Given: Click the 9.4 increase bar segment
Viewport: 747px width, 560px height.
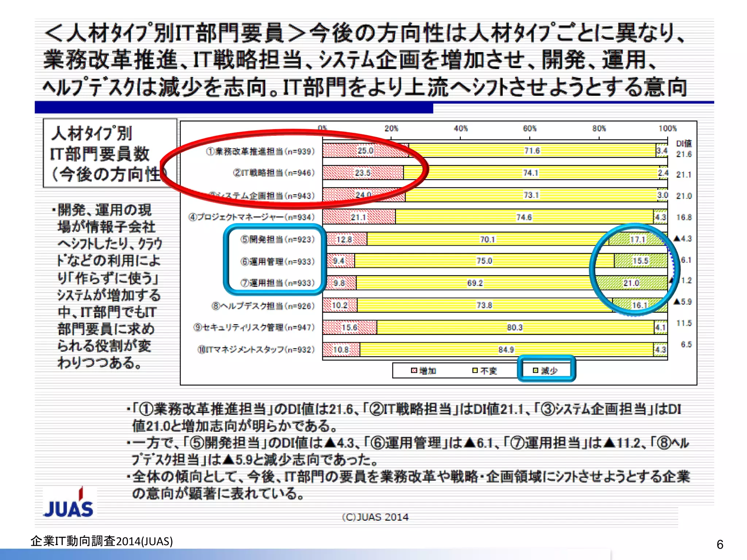Looking at the screenshot, I should click(339, 261).
